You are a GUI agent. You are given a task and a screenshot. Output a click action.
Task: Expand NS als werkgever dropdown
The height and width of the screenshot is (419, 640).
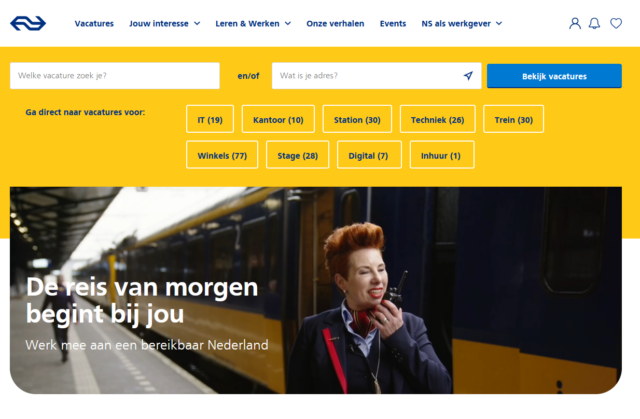(x=462, y=24)
